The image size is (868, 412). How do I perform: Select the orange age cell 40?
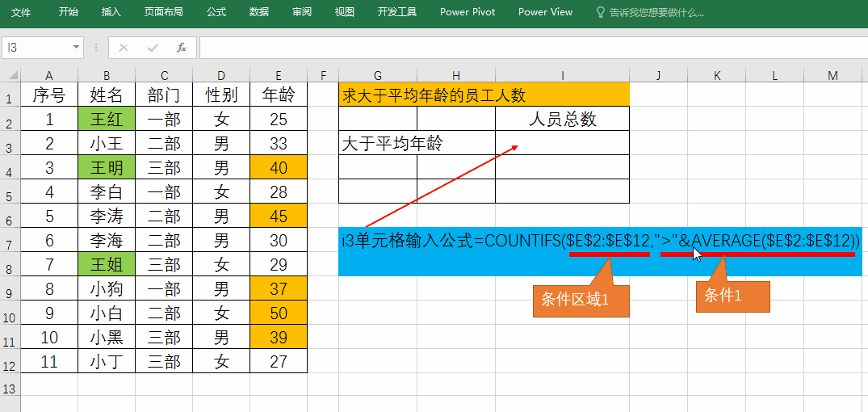279,167
